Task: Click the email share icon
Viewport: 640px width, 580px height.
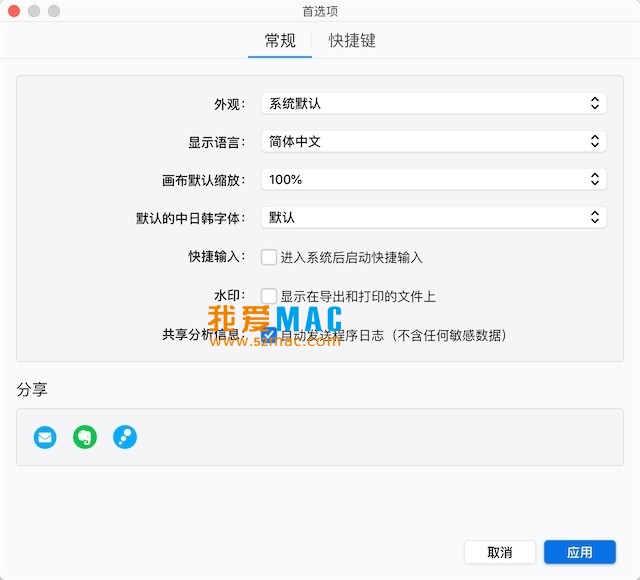Action: click(45, 437)
